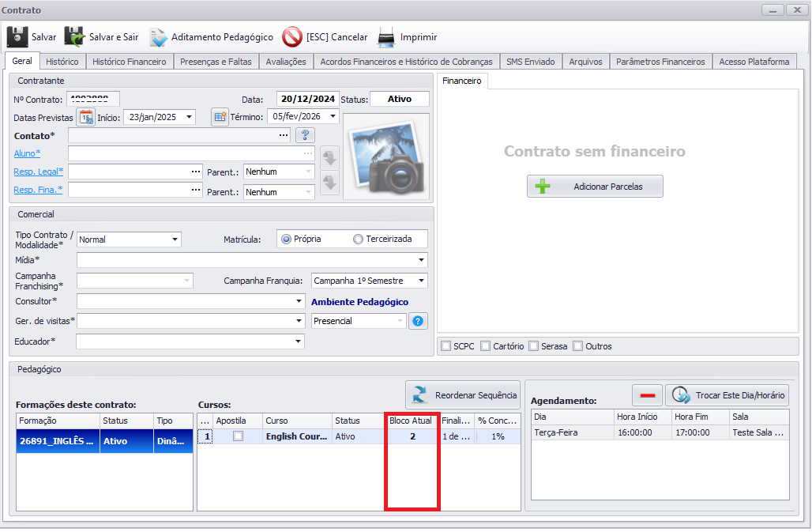The height and width of the screenshot is (532, 812).
Task: Enable the SCPC checkbox
Action: 446,346
